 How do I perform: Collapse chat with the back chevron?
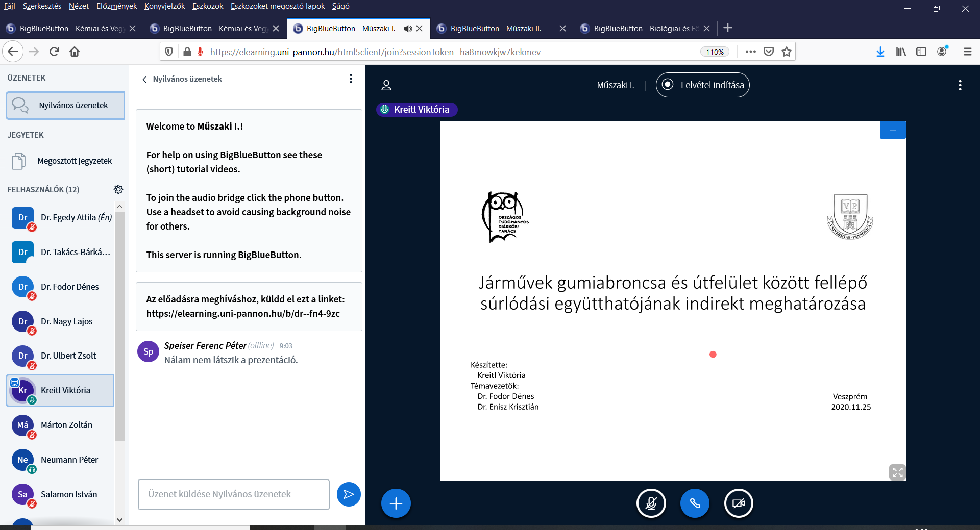[x=145, y=79]
